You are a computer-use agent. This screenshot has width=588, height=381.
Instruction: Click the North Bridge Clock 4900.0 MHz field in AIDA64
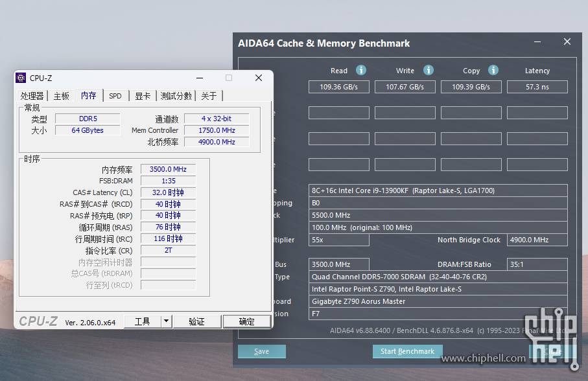click(x=537, y=240)
